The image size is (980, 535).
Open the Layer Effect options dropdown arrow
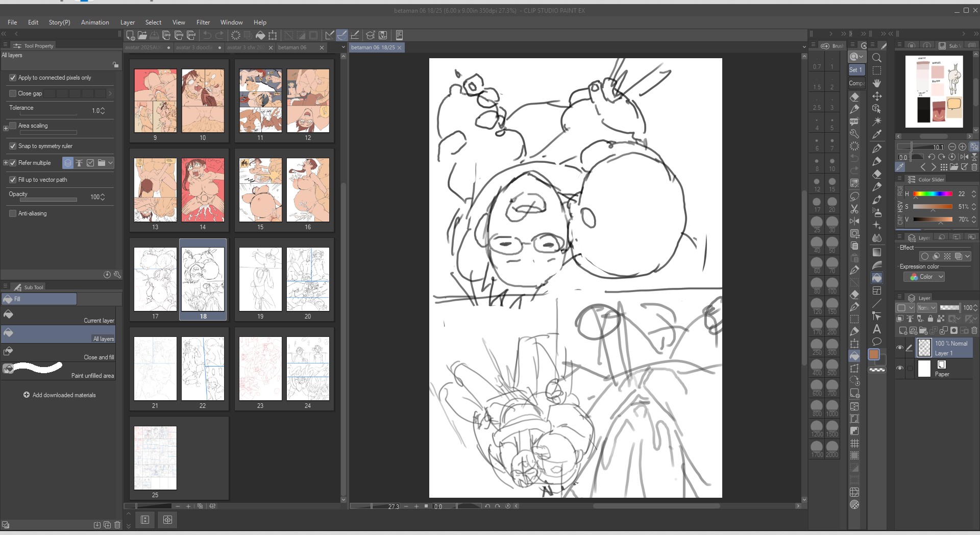967,256
